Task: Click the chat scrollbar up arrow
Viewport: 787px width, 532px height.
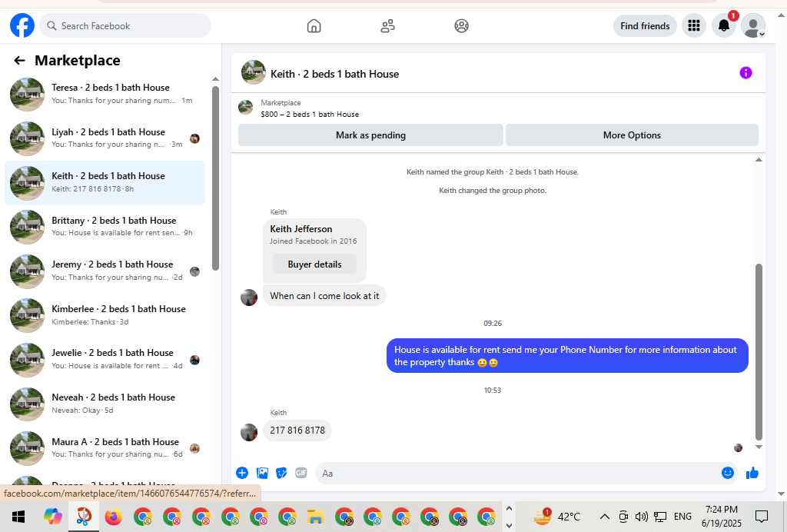Action: [759, 160]
